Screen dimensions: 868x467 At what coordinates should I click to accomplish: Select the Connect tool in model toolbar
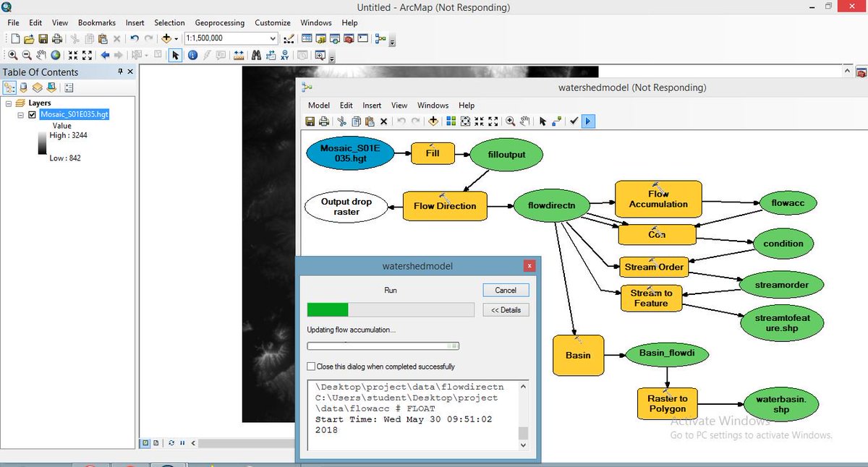pos(556,121)
